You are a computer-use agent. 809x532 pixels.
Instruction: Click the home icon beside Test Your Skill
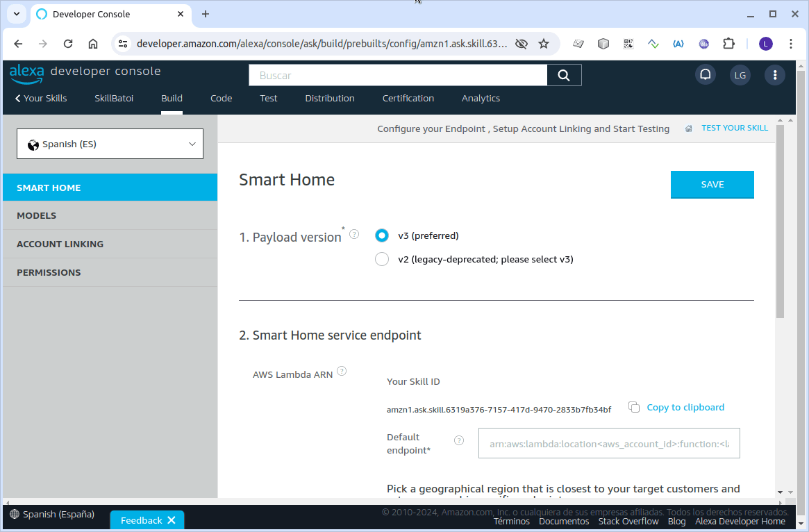pyautogui.click(x=688, y=128)
